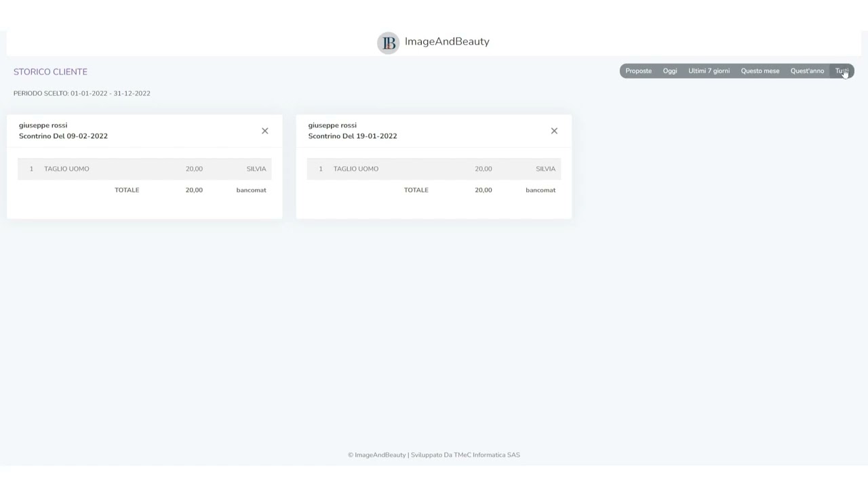Click the ImageAndBeauty header title
Image resolution: width=868 pixels, height=488 pixels.
pos(447,41)
